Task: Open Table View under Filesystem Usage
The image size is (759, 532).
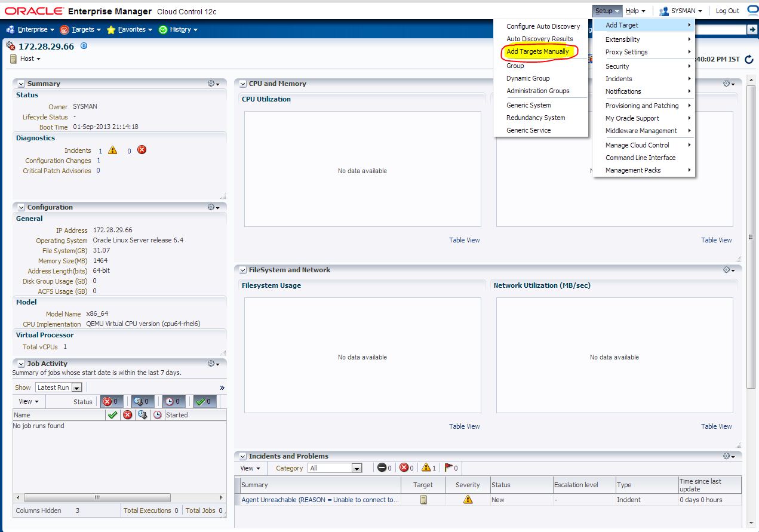Action: (464, 426)
